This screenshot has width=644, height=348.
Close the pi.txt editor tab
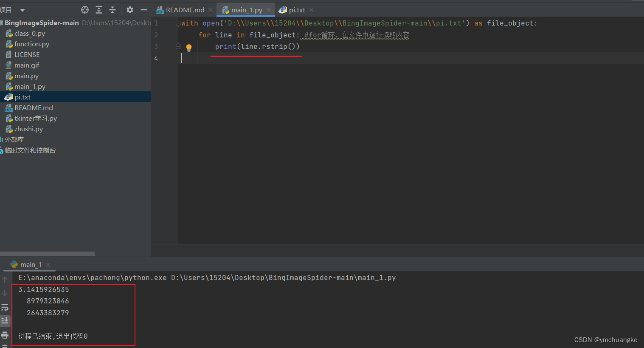coord(312,10)
